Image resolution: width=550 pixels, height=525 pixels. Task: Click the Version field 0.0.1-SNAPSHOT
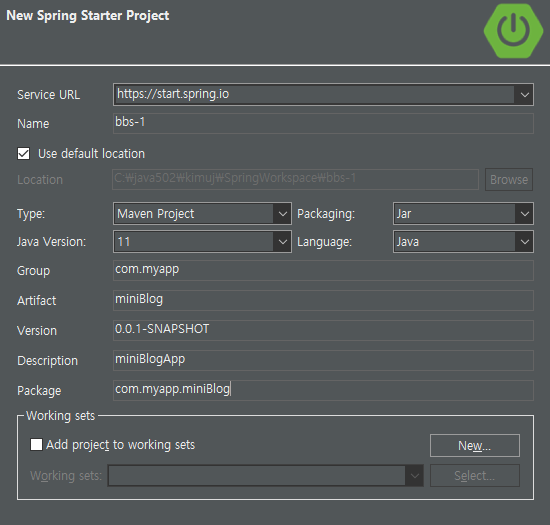pyautogui.click(x=323, y=330)
